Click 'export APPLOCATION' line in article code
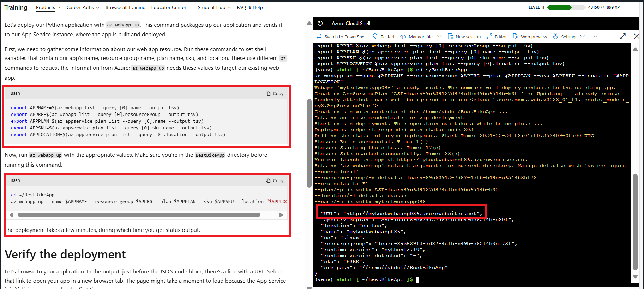The width and height of the screenshot is (644, 289). (118, 135)
